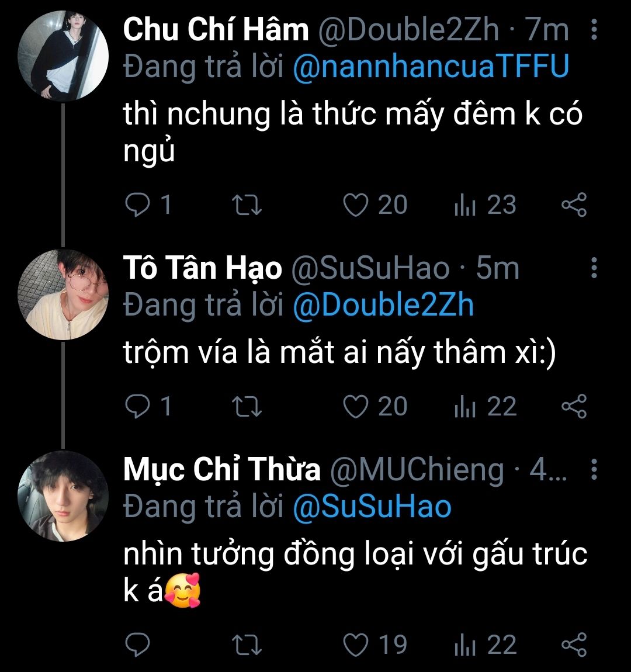Screen dimensions: 631x672
Task: Open Tô Tân Hạo's profile picture
Action: coord(64,295)
